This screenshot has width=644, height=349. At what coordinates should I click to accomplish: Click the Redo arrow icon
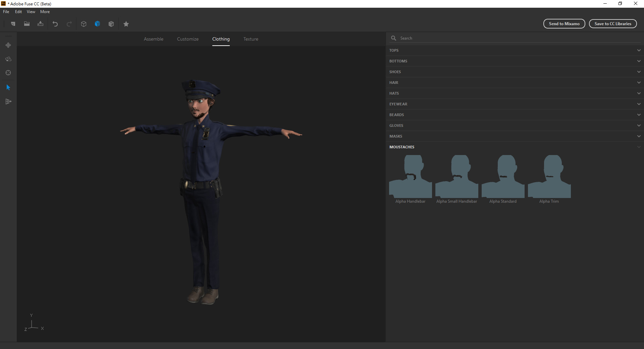[x=69, y=24]
